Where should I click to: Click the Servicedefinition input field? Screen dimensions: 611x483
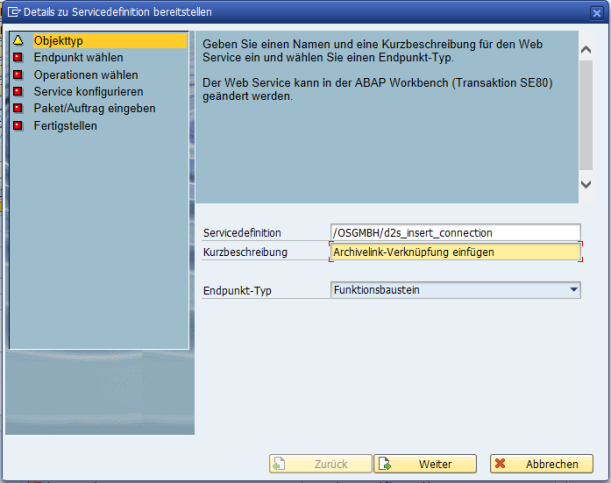click(455, 233)
